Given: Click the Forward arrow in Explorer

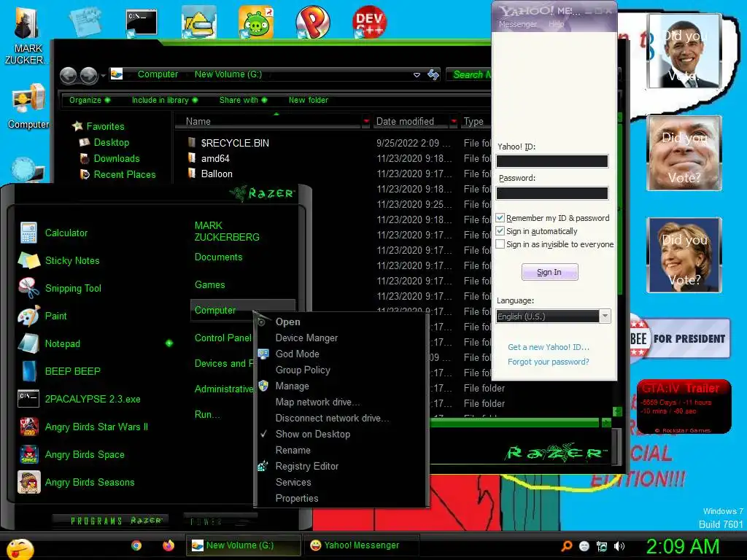Looking at the screenshot, I should (x=88, y=75).
